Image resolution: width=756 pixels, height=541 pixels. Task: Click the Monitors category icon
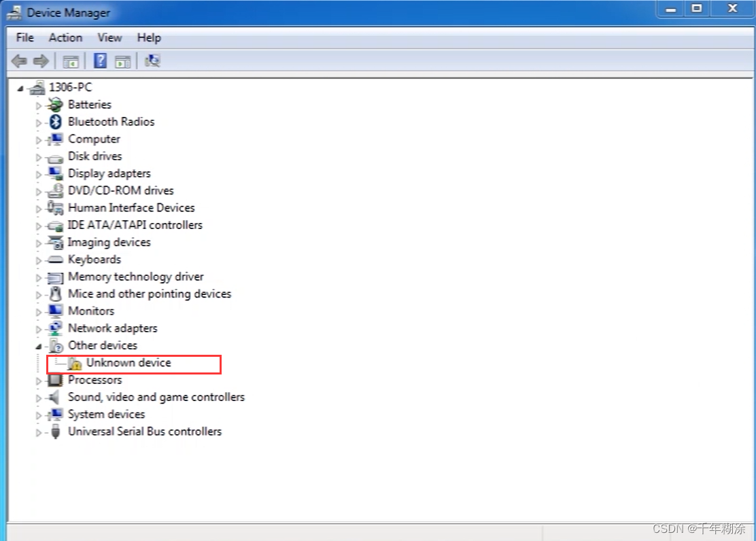(x=56, y=311)
